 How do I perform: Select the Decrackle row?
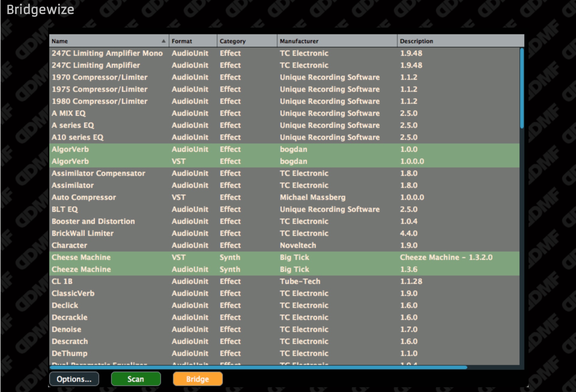tap(284, 317)
